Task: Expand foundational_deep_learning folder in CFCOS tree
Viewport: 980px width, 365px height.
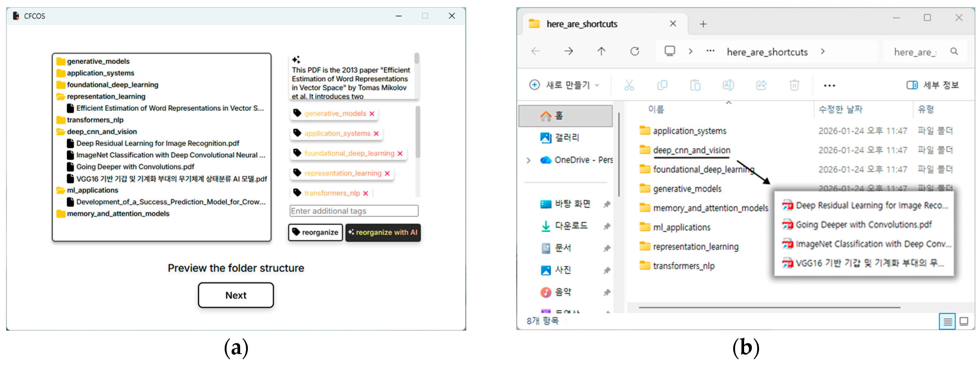Action: coord(61,85)
